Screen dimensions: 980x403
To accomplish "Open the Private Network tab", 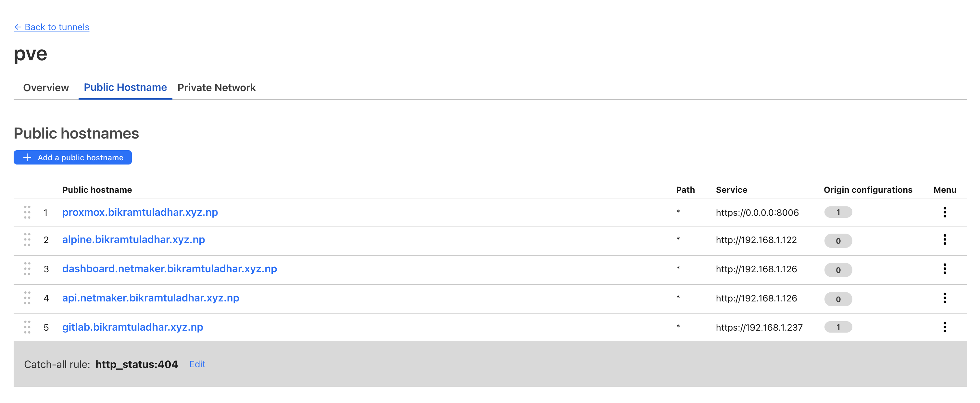I will (x=217, y=87).
